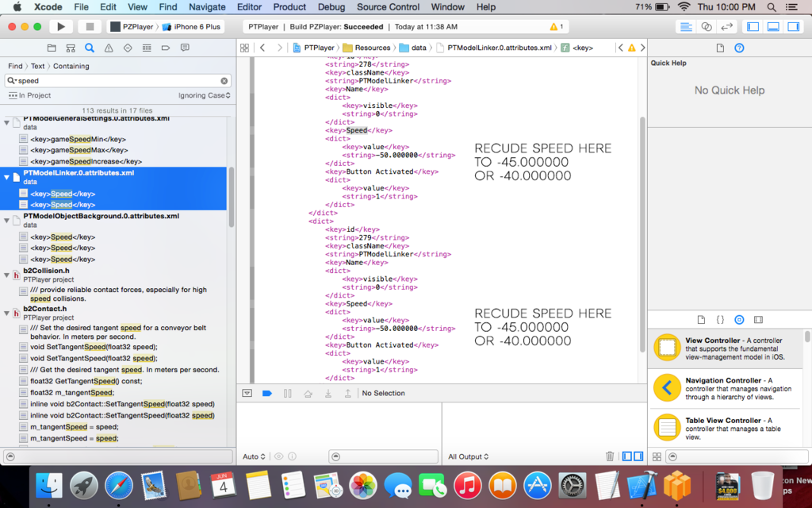Select the View Controller library item
Screen dimensions: 812x508
click(726, 348)
